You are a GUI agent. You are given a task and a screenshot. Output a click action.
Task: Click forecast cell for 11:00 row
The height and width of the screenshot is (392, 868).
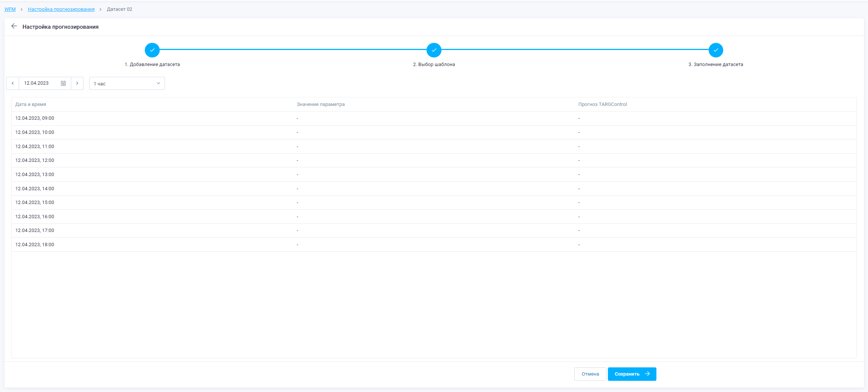716,147
